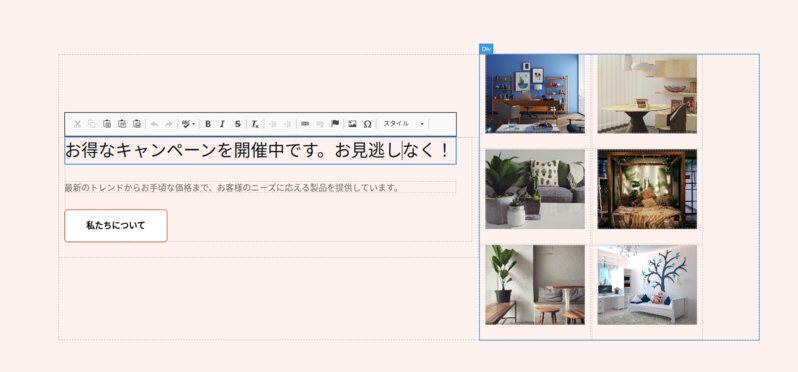The image size is (798, 372).
Task: Click the Copy icon in editor toolbar
Action: point(92,124)
